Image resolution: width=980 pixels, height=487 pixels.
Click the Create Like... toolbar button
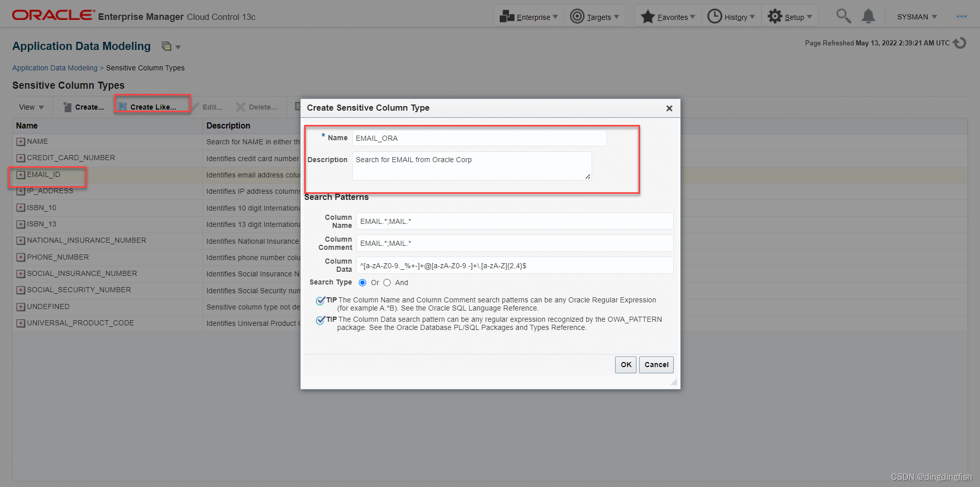coord(147,107)
